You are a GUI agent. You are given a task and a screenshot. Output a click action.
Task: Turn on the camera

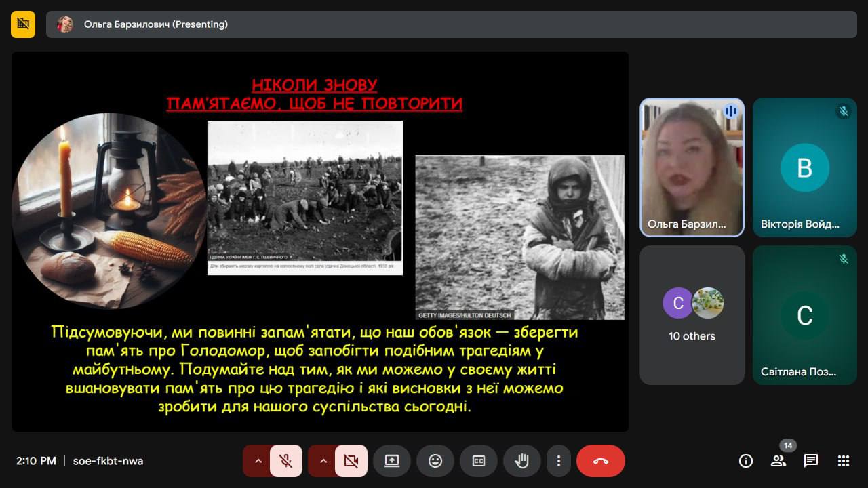point(351,461)
